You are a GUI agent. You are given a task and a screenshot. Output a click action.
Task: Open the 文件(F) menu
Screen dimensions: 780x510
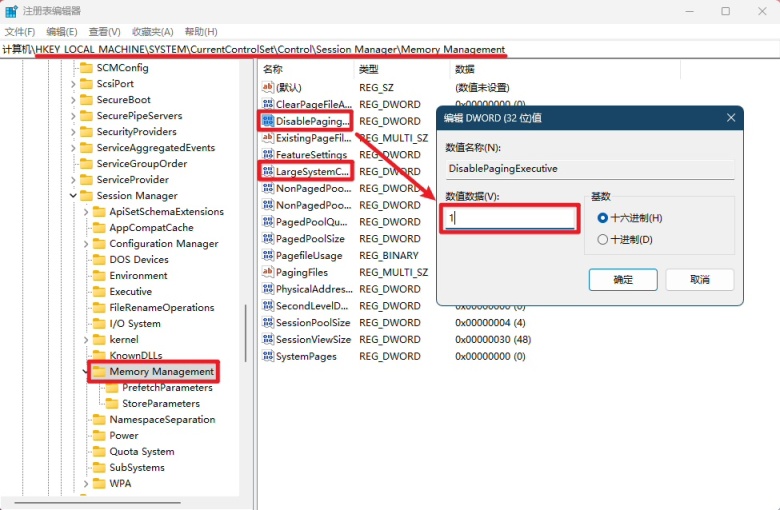click(20, 32)
